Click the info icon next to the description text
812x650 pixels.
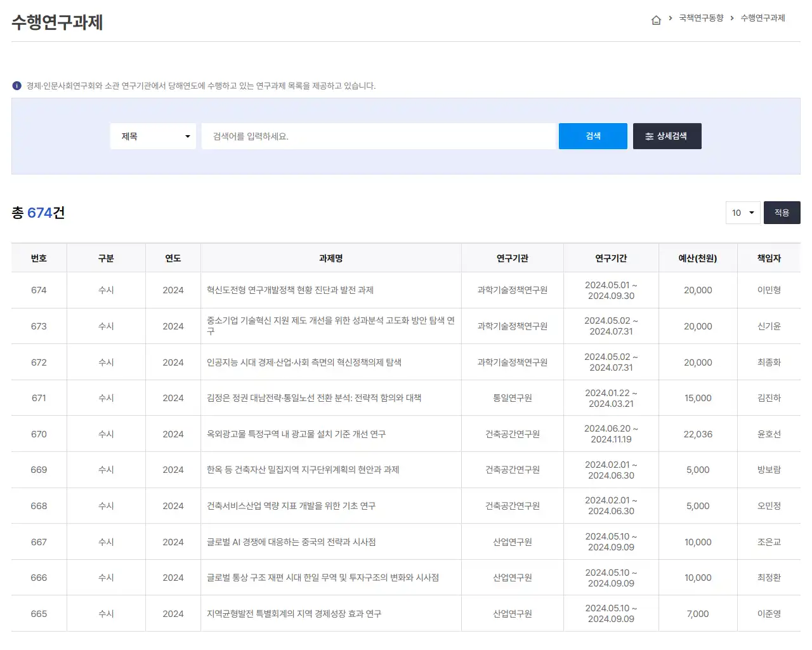pyautogui.click(x=16, y=85)
